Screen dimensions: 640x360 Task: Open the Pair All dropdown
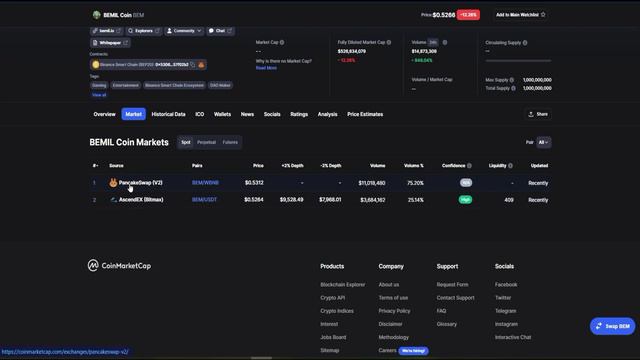point(544,142)
